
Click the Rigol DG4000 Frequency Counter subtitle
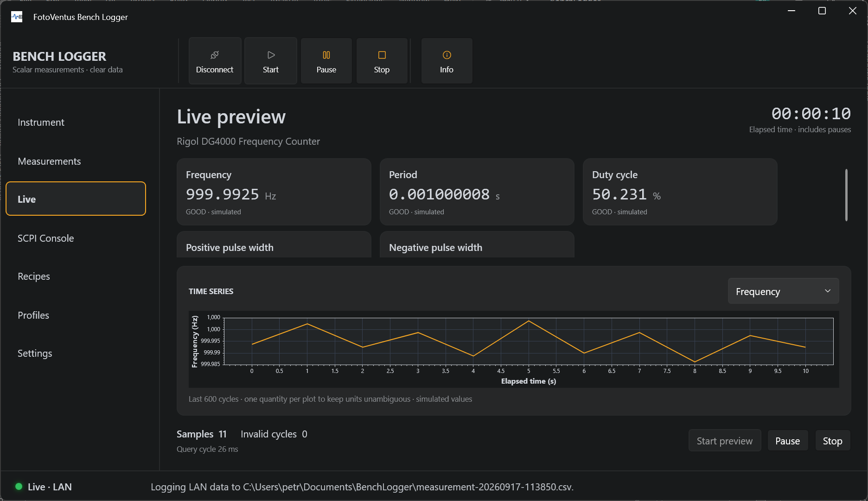click(x=248, y=141)
